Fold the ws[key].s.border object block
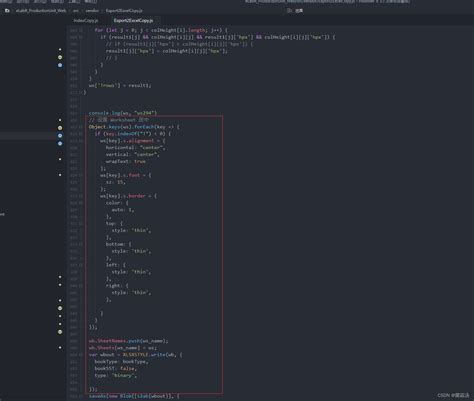Image resolution: width=474 pixels, height=401 pixels. [x=81, y=196]
